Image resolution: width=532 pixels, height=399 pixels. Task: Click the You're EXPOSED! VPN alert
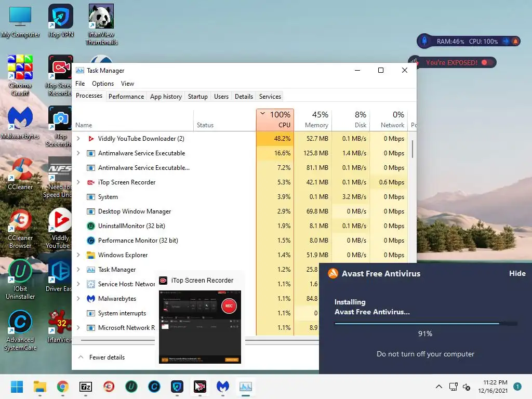[x=453, y=62]
